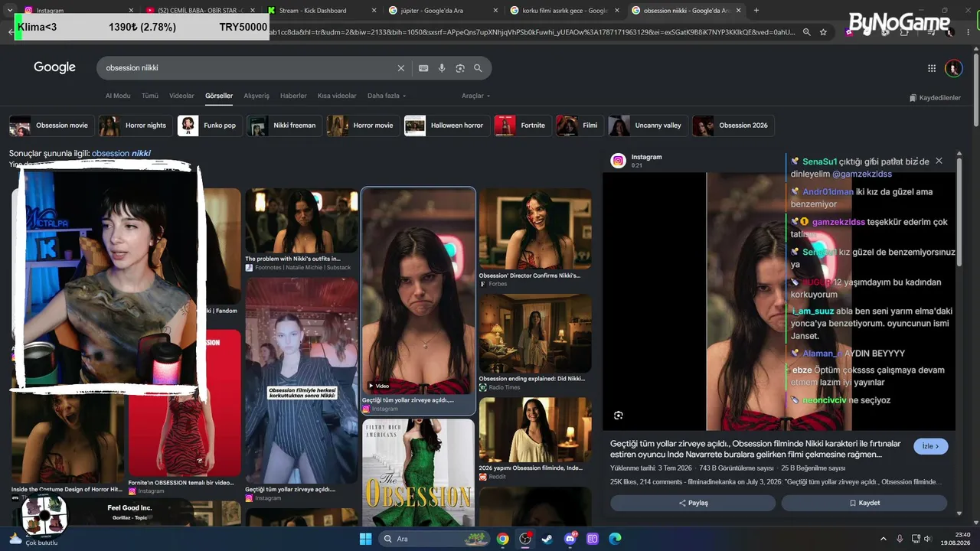Screen dimensions: 980x551
Task: Close the image preview panel
Action: [x=939, y=161]
